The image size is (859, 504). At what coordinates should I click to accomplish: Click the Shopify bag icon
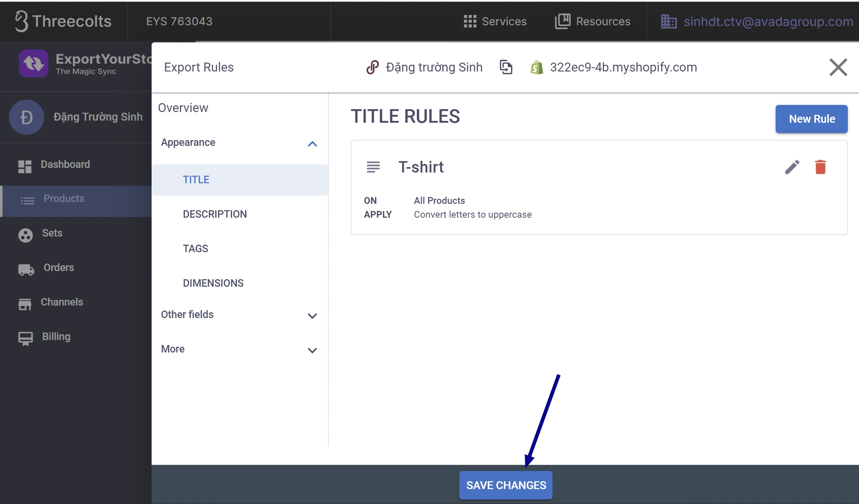pyautogui.click(x=537, y=67)
